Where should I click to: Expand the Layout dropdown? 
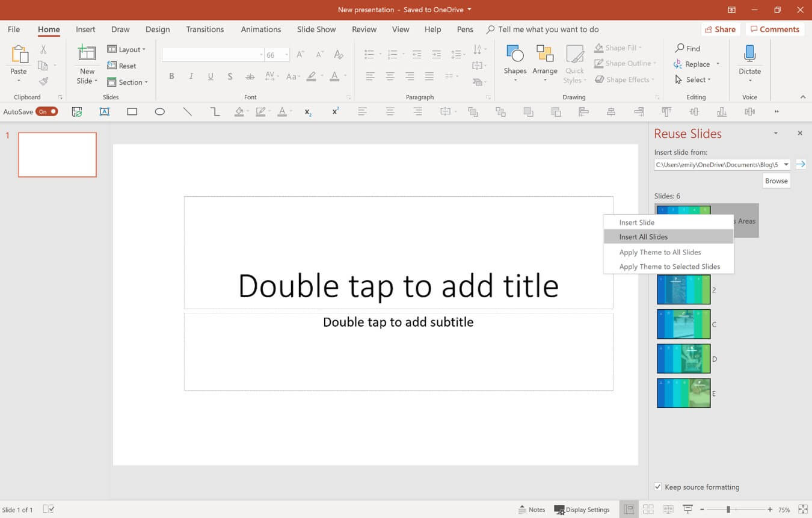tap(126, 50)
